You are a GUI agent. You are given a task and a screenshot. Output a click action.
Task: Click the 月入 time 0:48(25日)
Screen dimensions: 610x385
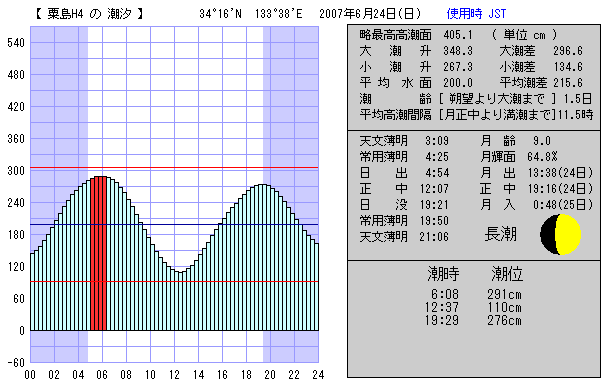click(x=563, y=205)
